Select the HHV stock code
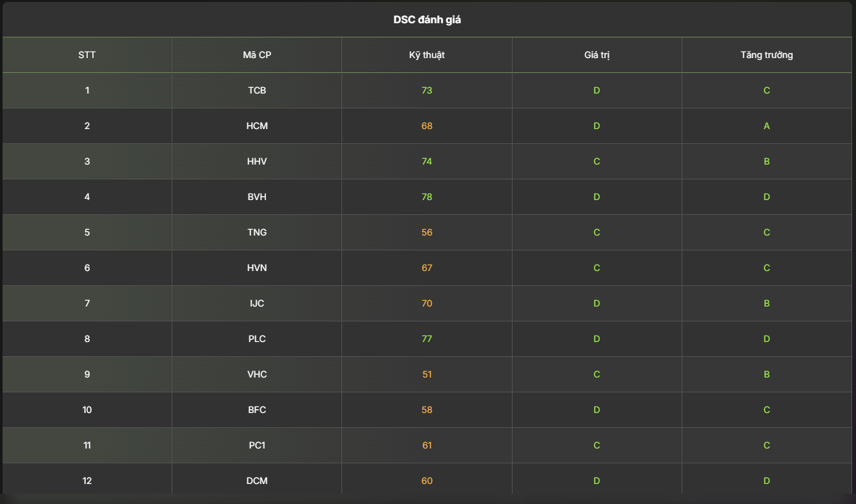The height and width of the screenshot is (504, 856). 257,161
